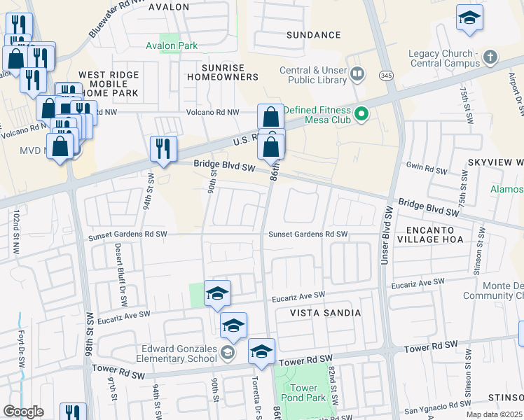Click the shopping bag marker near Volcano Rd NW
Viewport: 524px width, 420px height.
[270, 117]
